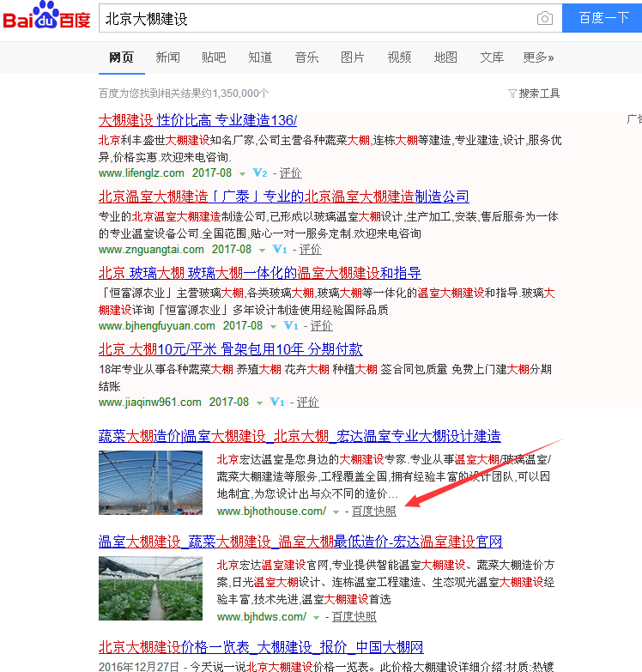Click the www.znguangtai.com URL
Image resolution: width=642 pixels, height=672 pixels.
coord(151,250)
